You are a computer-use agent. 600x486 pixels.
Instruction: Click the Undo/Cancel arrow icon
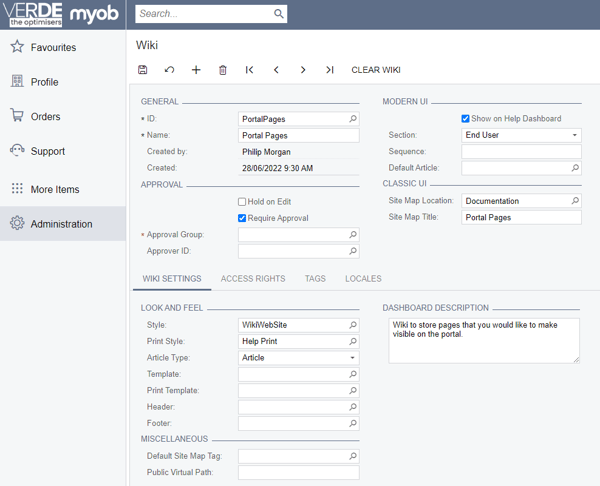click(169, 70)
